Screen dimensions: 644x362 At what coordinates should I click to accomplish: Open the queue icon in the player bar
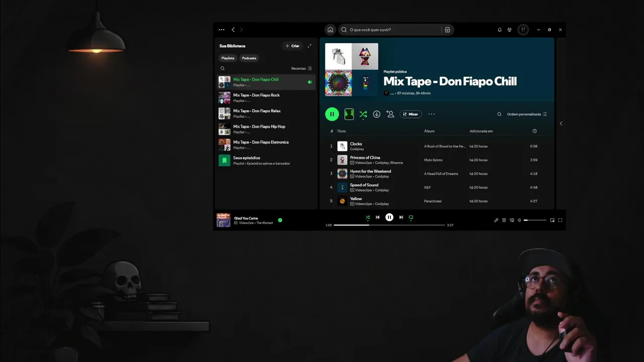504,220
